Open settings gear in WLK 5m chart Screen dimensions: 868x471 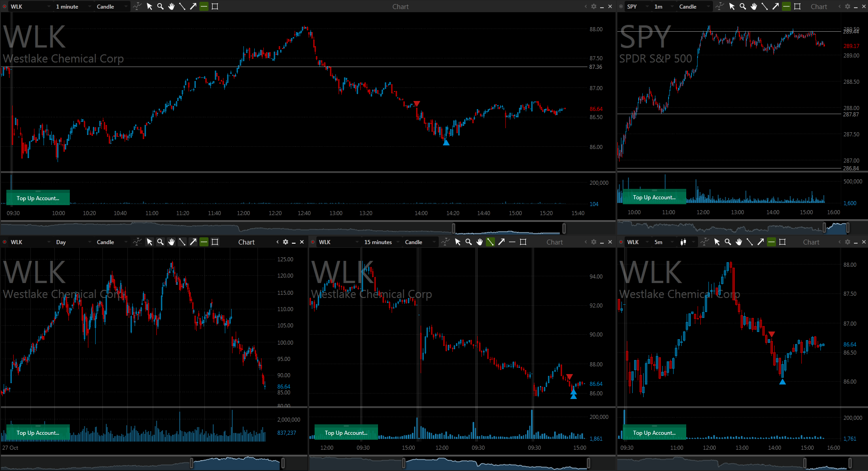coord(848,242)
